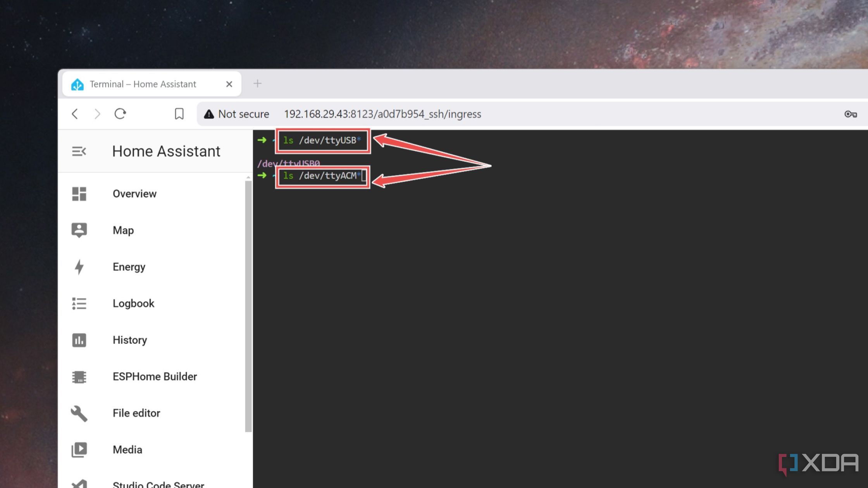Click the browser back navigation button
This screenshot has height=488, width=868.
[74, 113]
